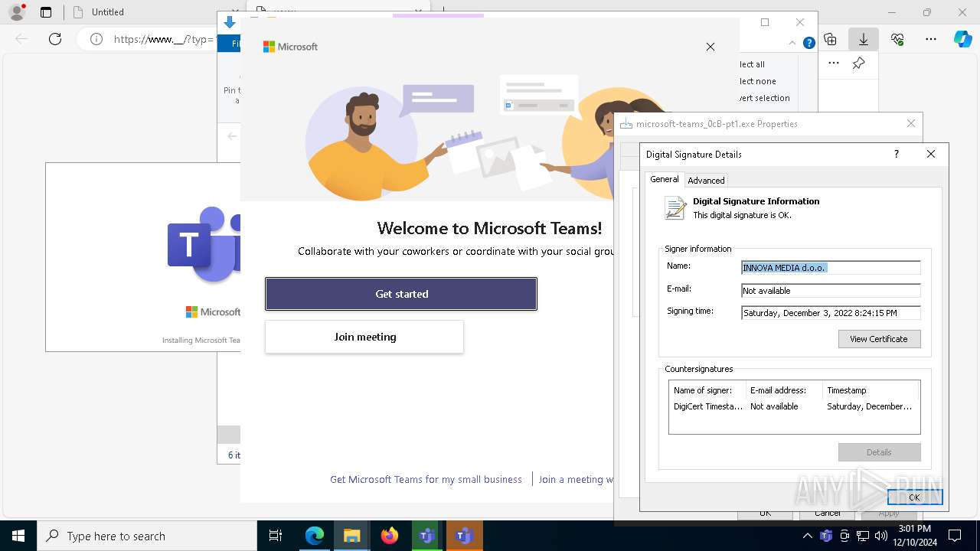Click the E-mail field showing Not available
This screenshot has height=551, width=980.
831,291
